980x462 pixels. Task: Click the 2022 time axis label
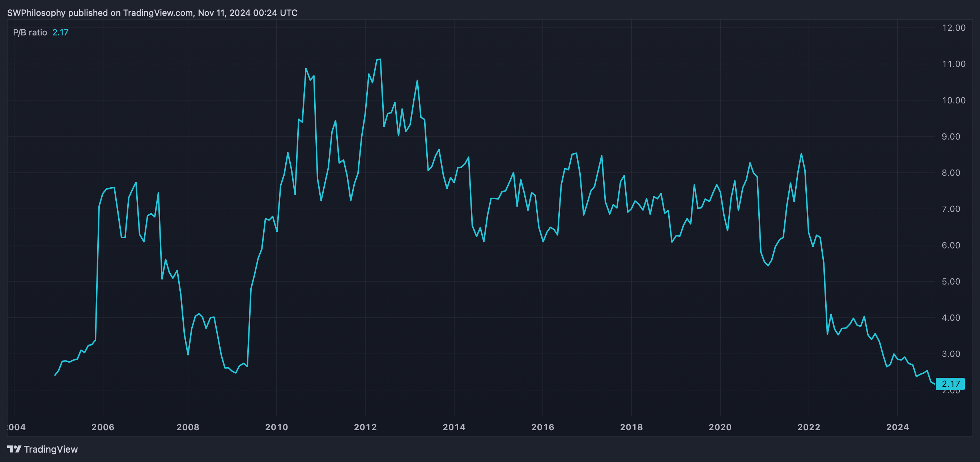click(x=809, y=427)
